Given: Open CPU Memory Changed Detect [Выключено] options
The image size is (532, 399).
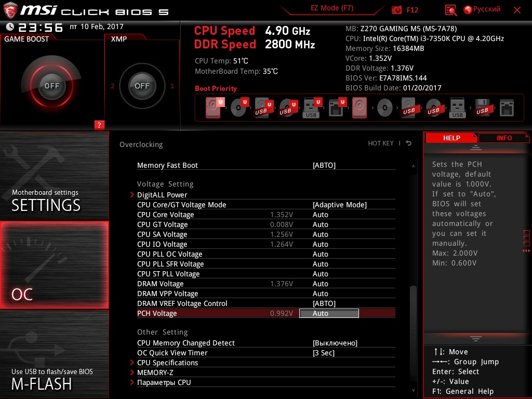Looking at the screenshot, I should 335,343.
